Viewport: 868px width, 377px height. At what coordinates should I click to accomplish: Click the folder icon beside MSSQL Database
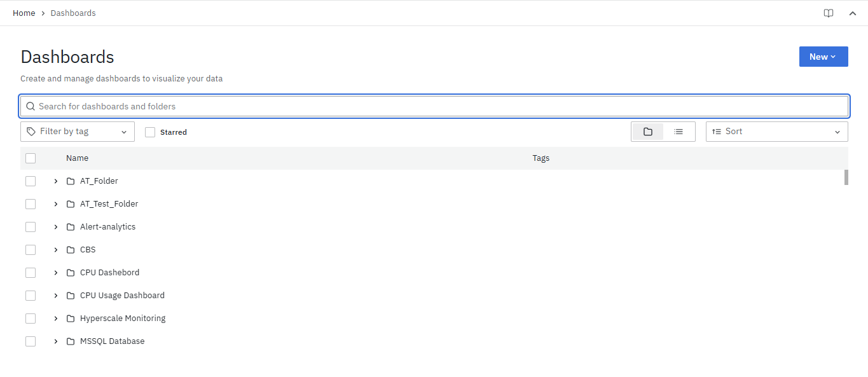71,341
